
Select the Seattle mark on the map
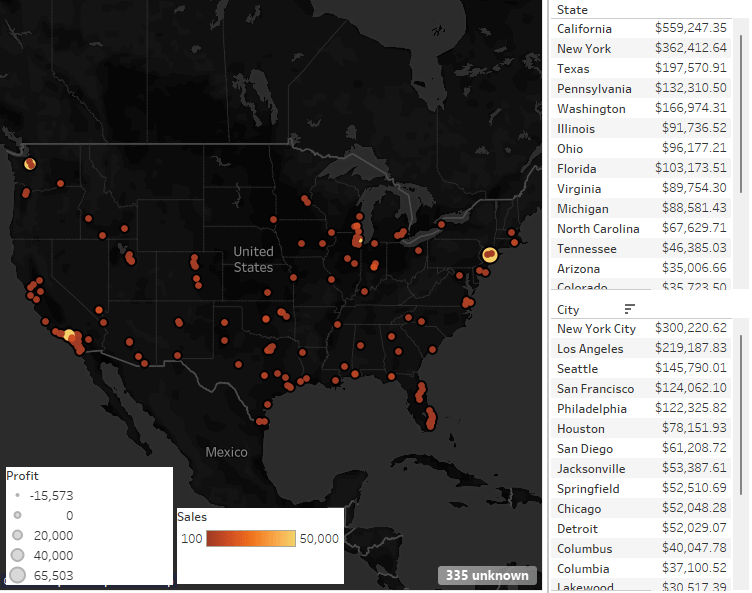point(30,164)
